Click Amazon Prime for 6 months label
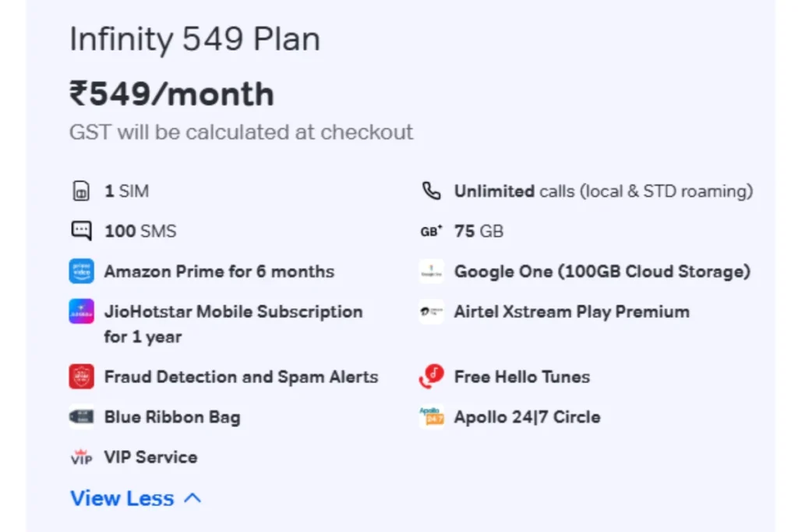 pyautogui.click(x=219, y=272)
